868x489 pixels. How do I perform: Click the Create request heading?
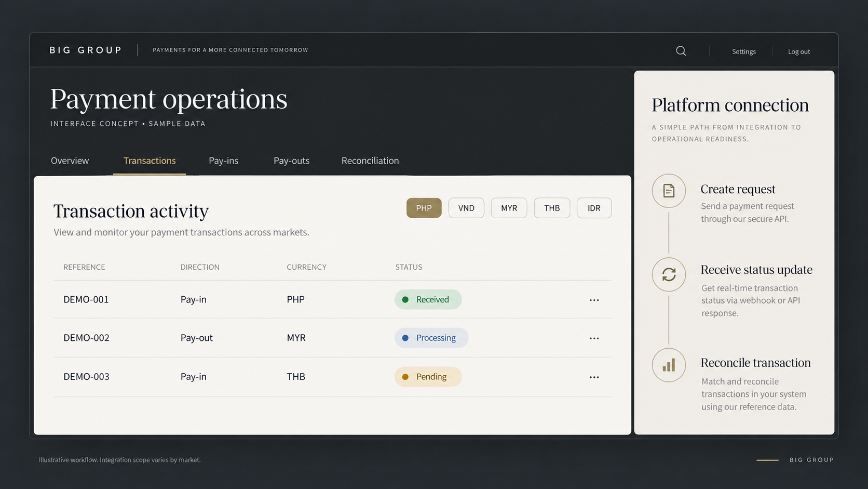(738, 189)
